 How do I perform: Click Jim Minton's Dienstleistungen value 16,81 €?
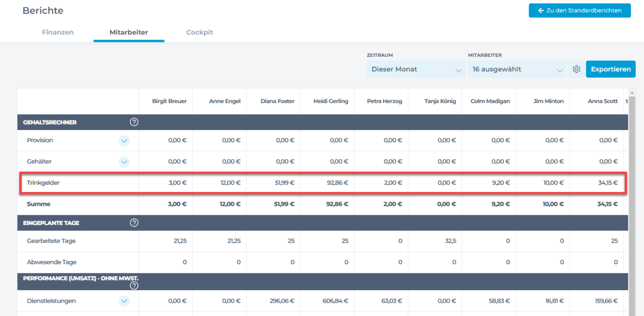pyautogui.click(x=554, y=301)
